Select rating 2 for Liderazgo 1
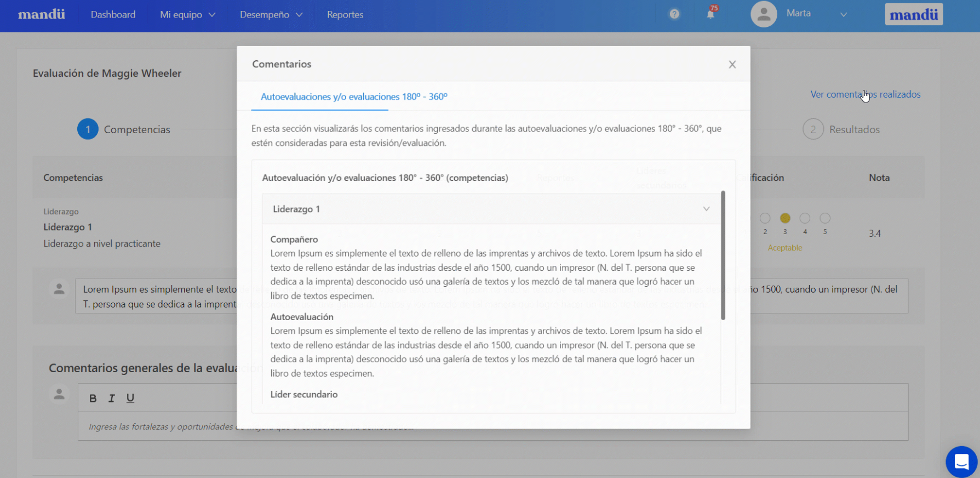The image size is (980, 478). pos(765,218)
